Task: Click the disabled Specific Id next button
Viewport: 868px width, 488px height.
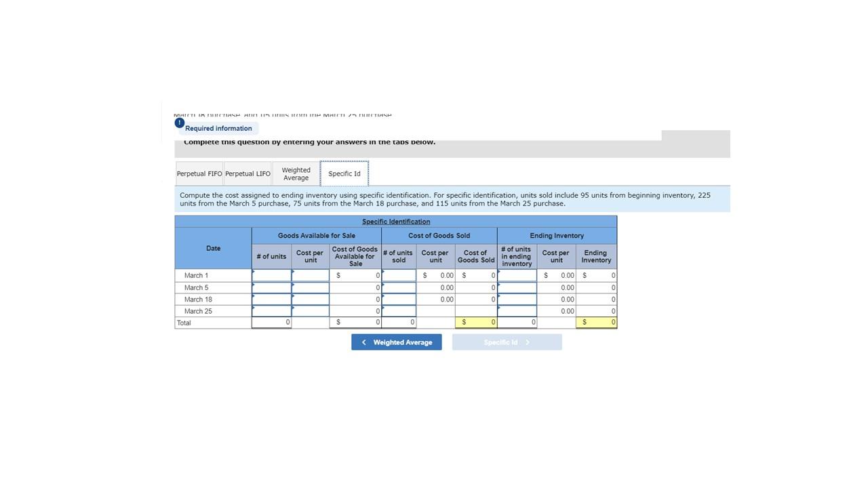Action: tap(507, 342)
